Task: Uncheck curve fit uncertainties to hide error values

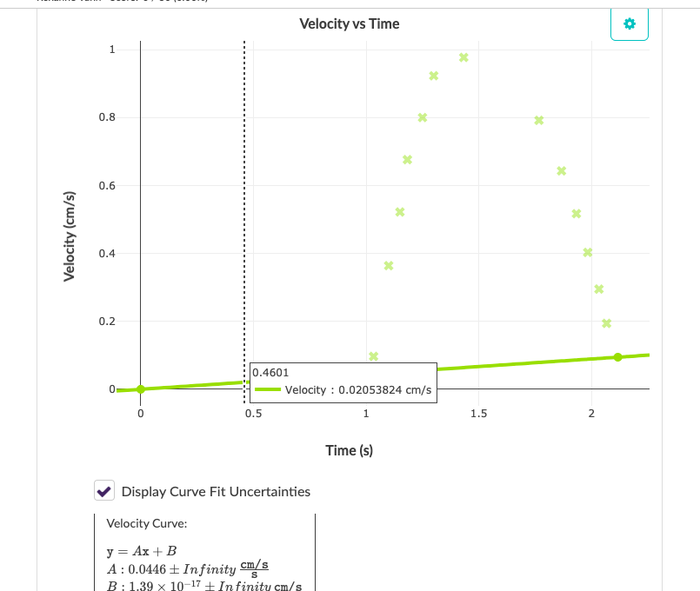Action: tap(104, 489)
